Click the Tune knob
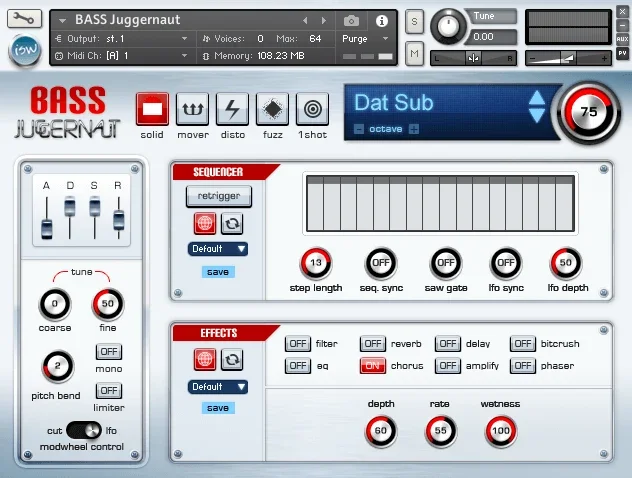 (448, 27)
